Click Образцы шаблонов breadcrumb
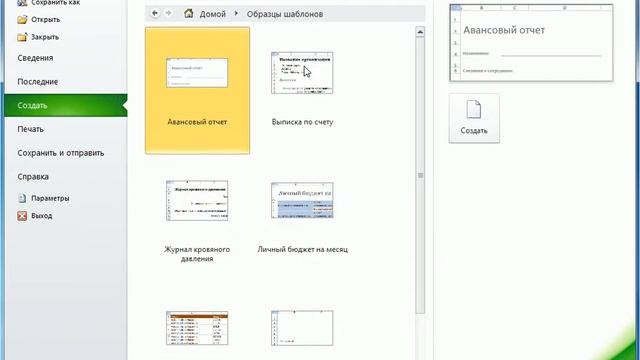Viewport: 640px width, 360px height. tap(285, 14)
